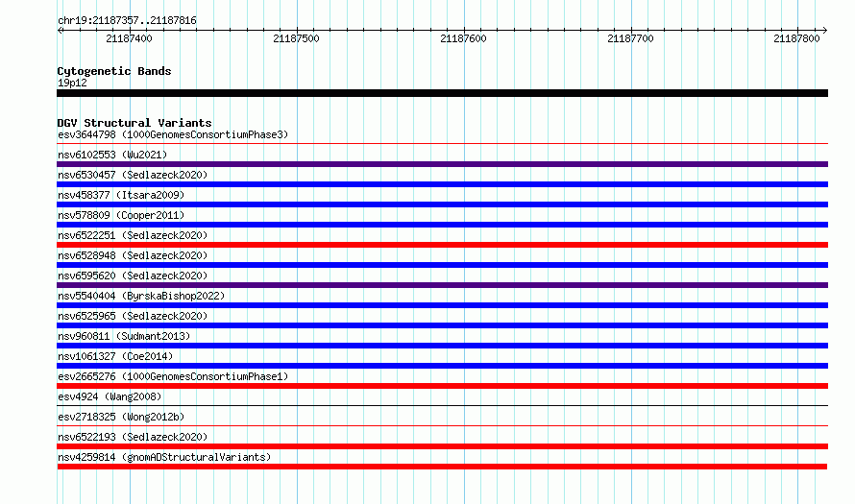Click the blue nsv1061327 variant bar
Viewport: 855px width, 504px height.
click(x=442, y=366)
